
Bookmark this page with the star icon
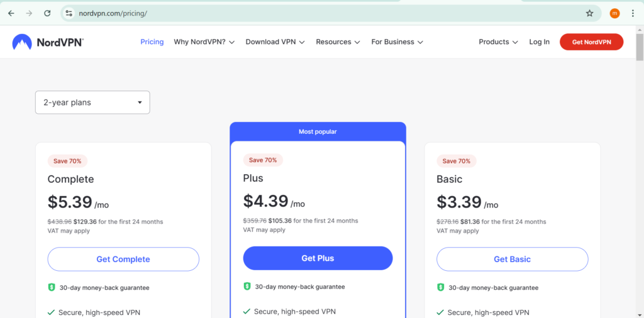[x=590, y=13]
